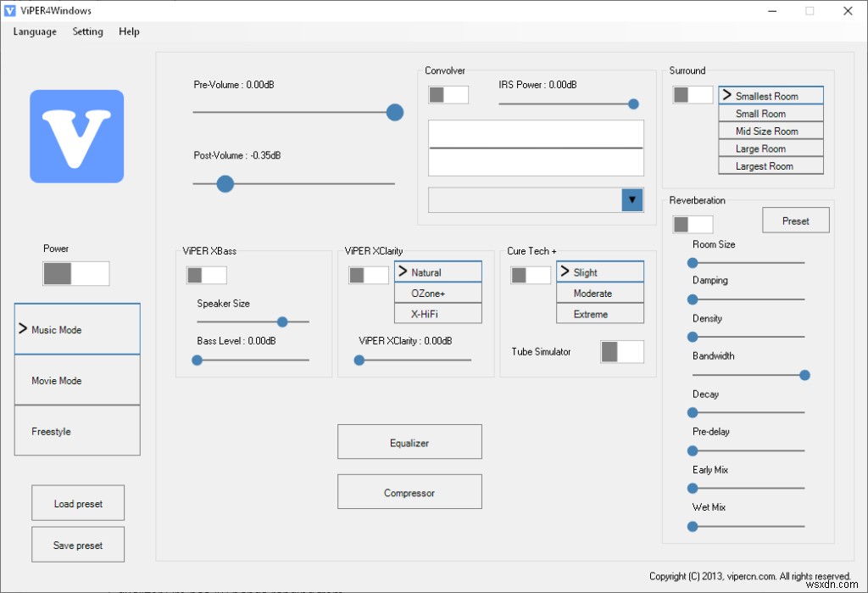Image resolution: width=868 pixels, height=593 pixels.
Task: Click the Save preset button
Action: click(x=78, y=545)
